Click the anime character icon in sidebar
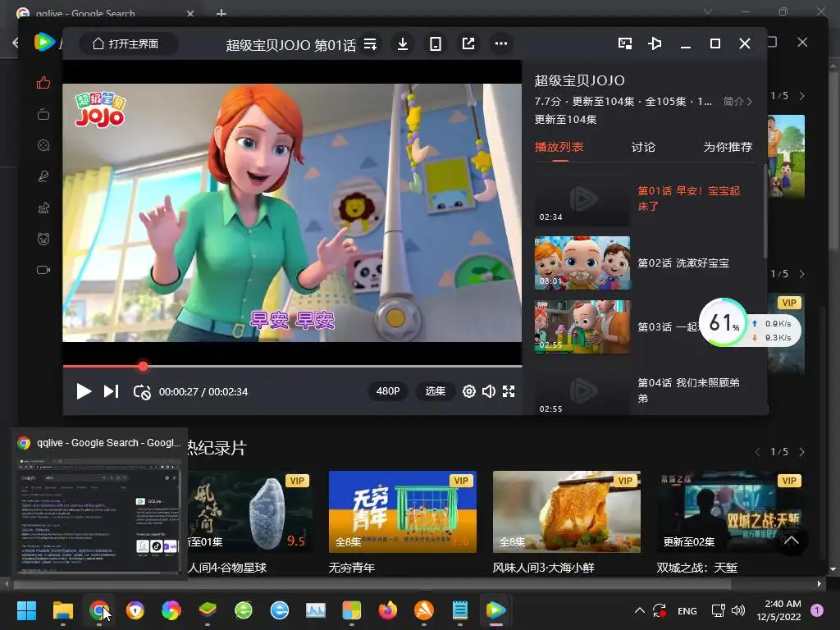The height and width of the screenshot is (630, 840). coord(43,208)
